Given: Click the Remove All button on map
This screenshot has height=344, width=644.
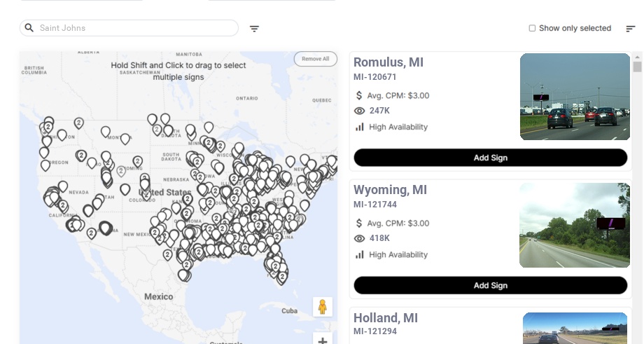Looking at the screenshot, I should tap(315, 59).
